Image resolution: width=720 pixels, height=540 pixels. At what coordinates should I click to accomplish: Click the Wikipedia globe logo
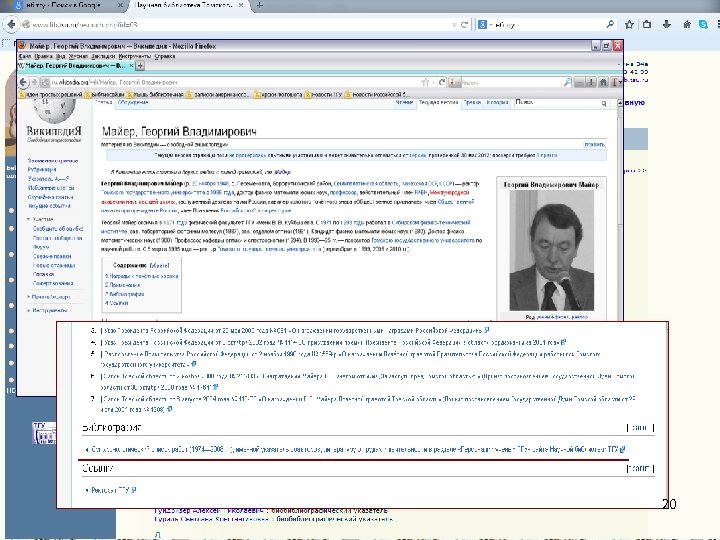(x=54, y=111)
